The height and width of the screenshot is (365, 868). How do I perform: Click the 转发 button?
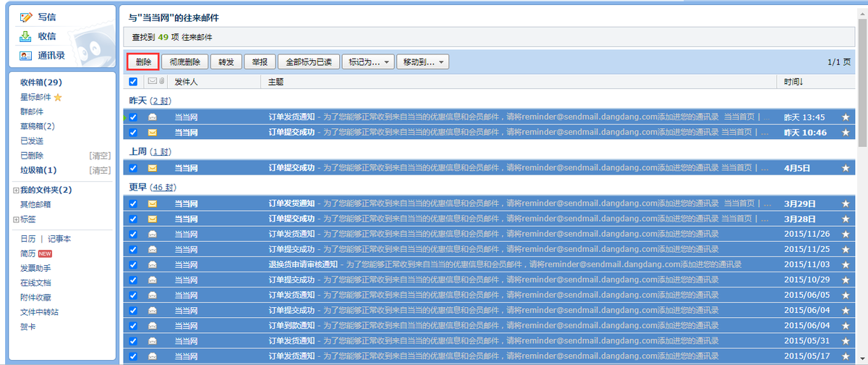pyautogui.click(x=226, y=62)
